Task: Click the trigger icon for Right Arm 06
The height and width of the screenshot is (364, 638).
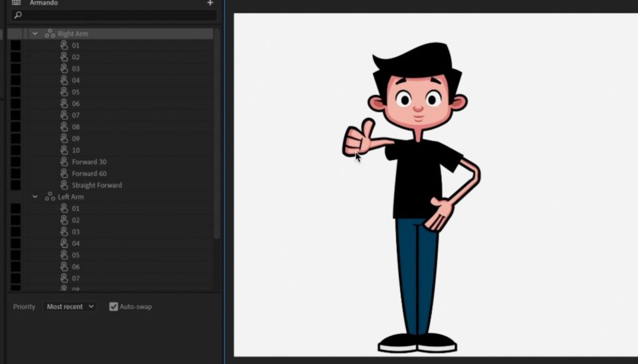Action: click(x=64, y=104)
